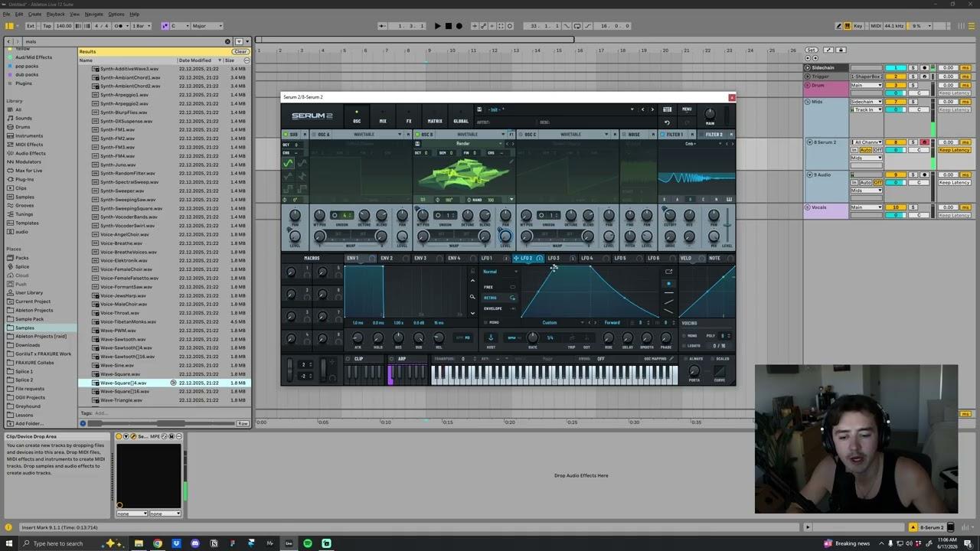Click the keyboard icon in Filter 1 panel
Screen dimensions: 980x551
[729, 200]
